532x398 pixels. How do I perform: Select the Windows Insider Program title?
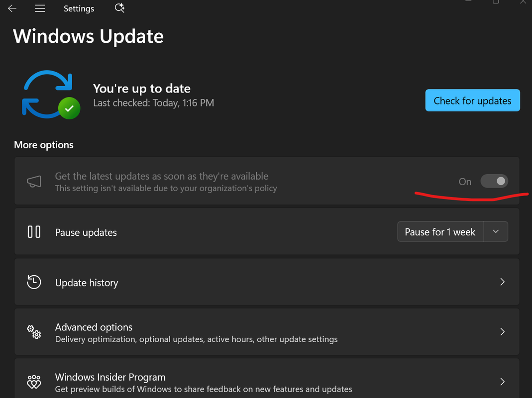point(110,377)
